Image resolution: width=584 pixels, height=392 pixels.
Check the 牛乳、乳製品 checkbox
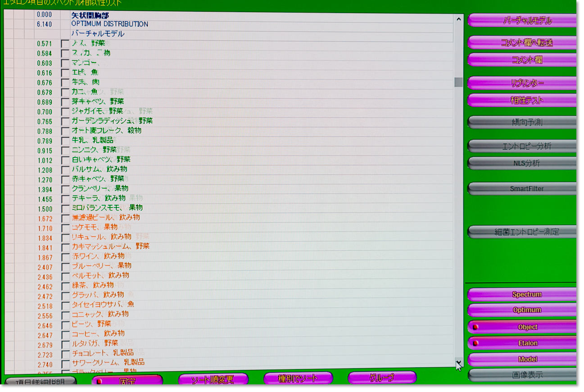click(x=65, y=141)
